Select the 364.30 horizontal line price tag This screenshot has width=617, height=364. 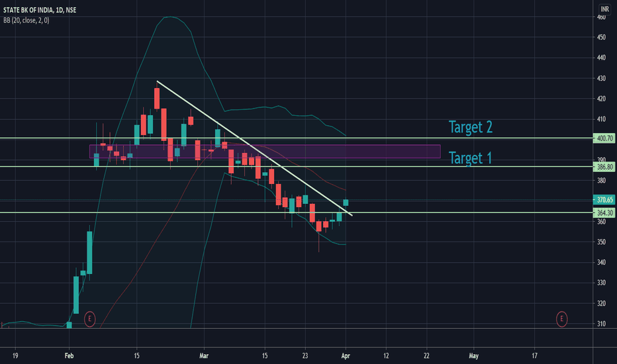tap(604, 213)
